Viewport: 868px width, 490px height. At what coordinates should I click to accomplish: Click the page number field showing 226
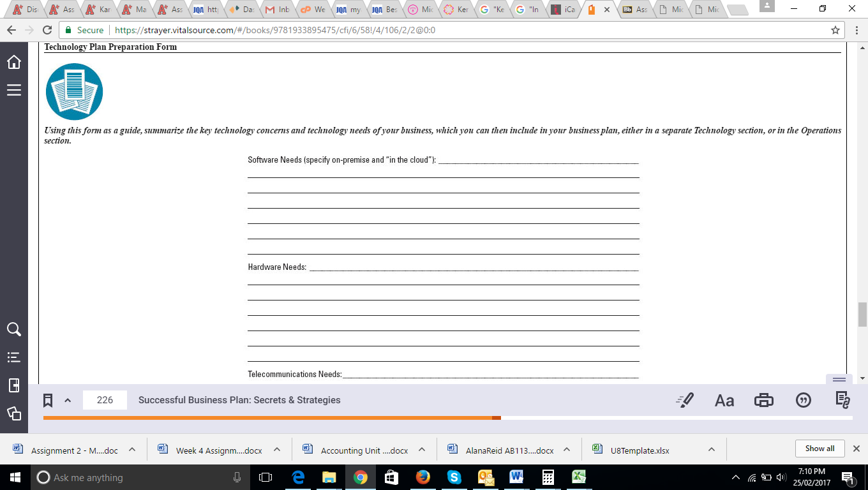(105, 400)
